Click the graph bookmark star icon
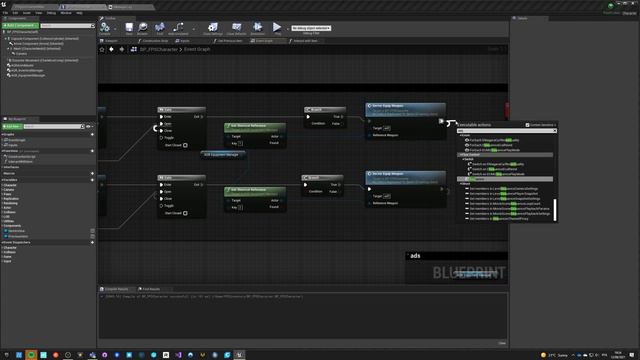 [102, 49]
